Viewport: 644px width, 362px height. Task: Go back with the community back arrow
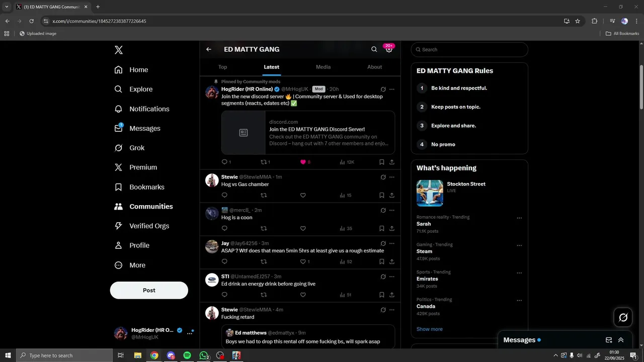pyautogui.click(x=209, y=49)
